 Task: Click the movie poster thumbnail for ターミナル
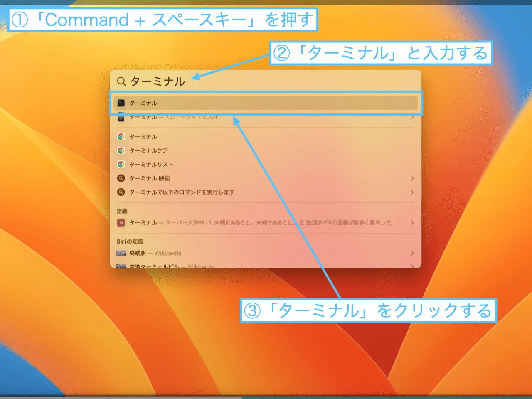click(121, 117)
